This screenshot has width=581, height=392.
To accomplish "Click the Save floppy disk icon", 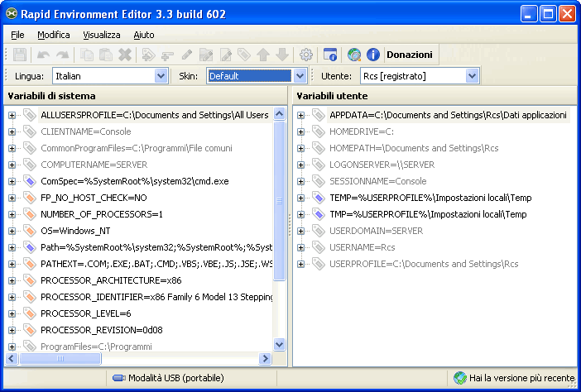I will (20, 55).
